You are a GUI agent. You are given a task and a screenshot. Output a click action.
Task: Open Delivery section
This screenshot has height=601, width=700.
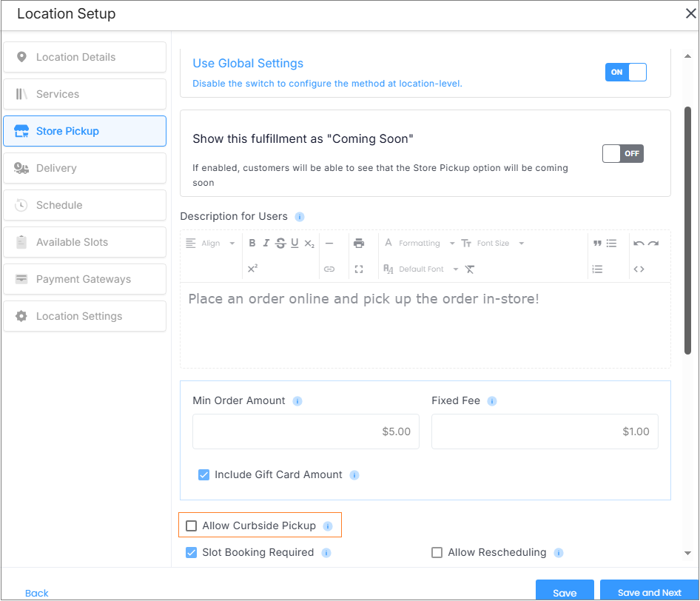point(85,168)
